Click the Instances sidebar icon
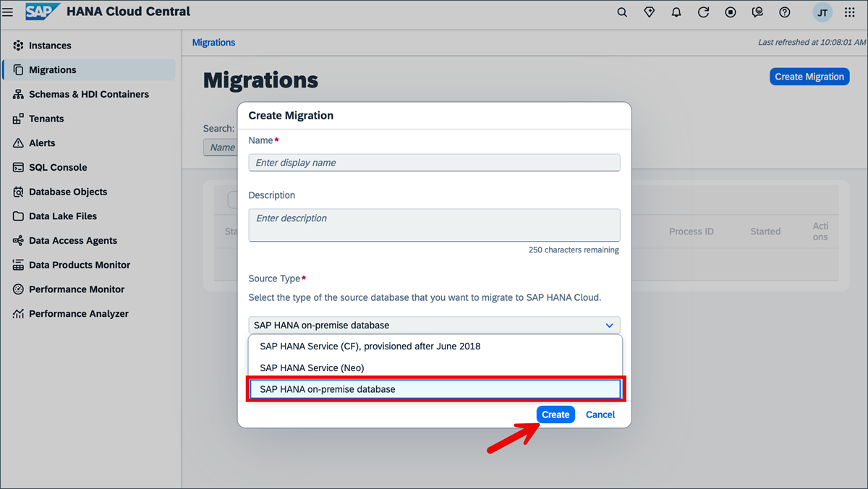The width and height of the screenshot is (868, 489). click(x=18, y=46)
